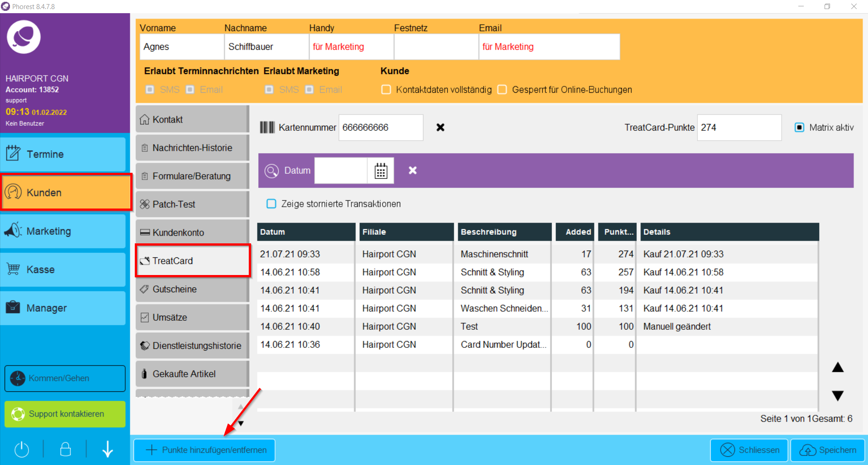The width and height of the screenshot is (868, 465).
Task: Click the power icon at bottom left
Action: 22,449
